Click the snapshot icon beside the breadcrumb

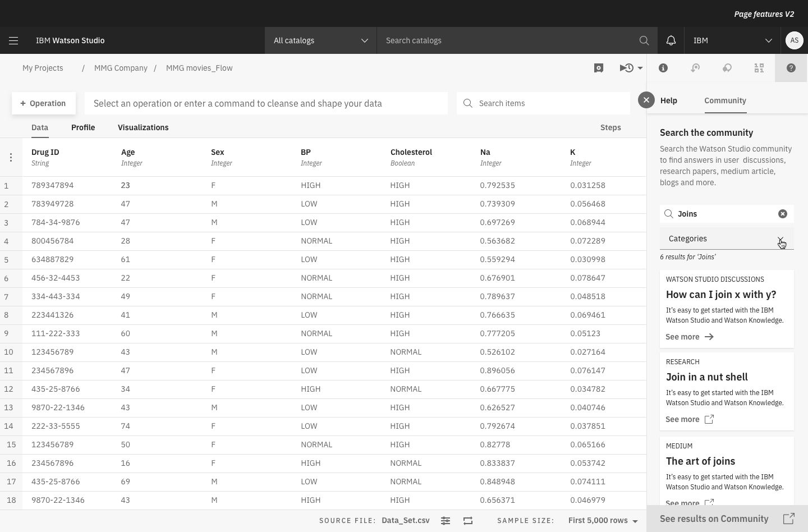[599, 68]
